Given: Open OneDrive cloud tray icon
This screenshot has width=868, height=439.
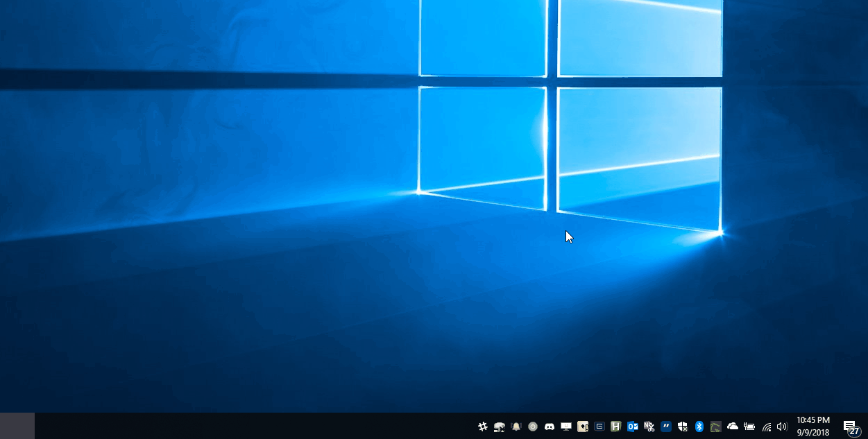Looking at the screenshot, I should 733,427.
